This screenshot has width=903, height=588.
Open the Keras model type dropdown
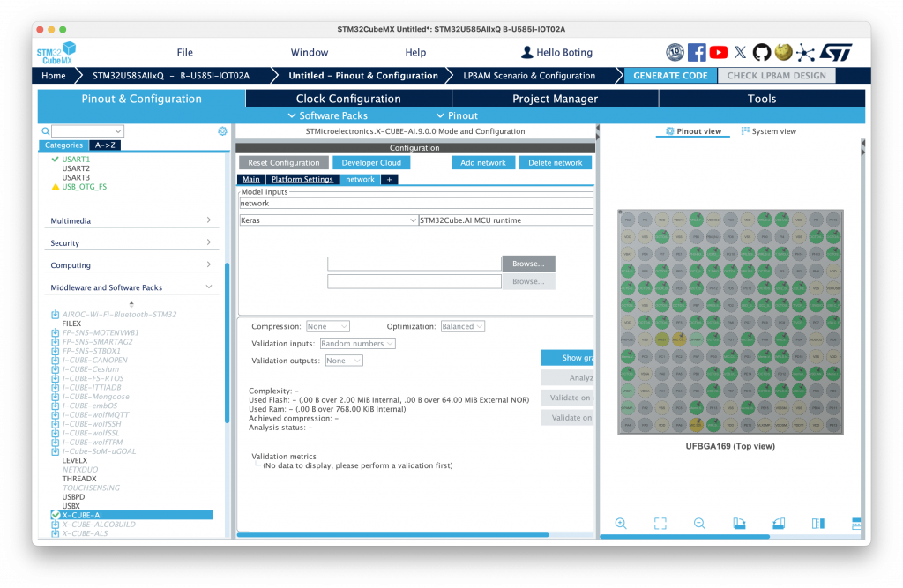point(328,220)
